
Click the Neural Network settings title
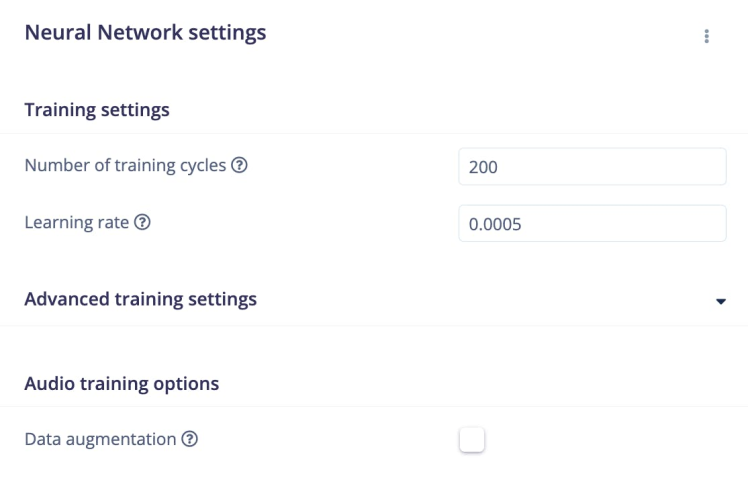[x=145, y=33]
